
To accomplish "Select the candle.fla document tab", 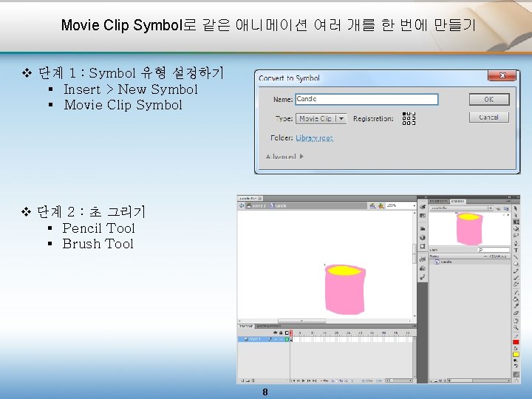I will pos(249,198).
